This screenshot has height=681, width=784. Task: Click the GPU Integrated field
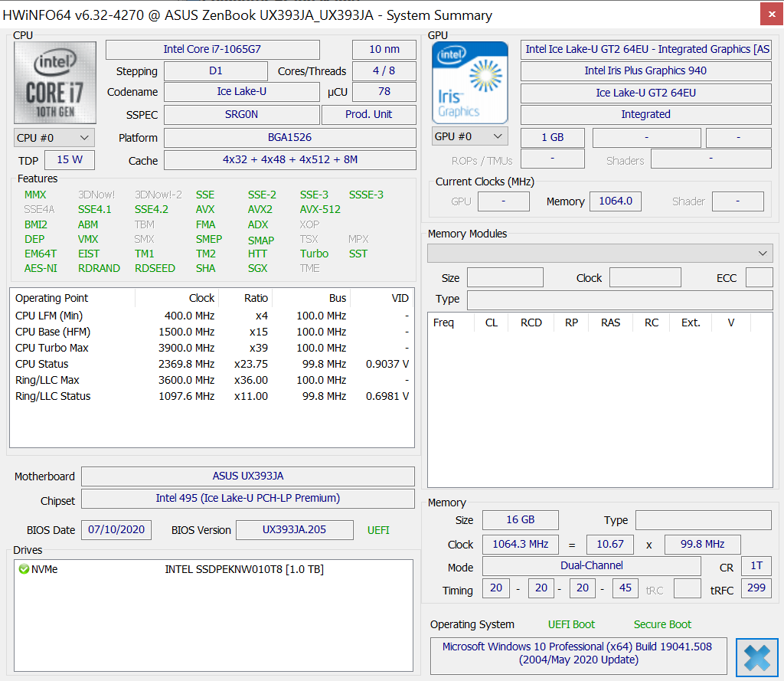(x=646, y=115)
